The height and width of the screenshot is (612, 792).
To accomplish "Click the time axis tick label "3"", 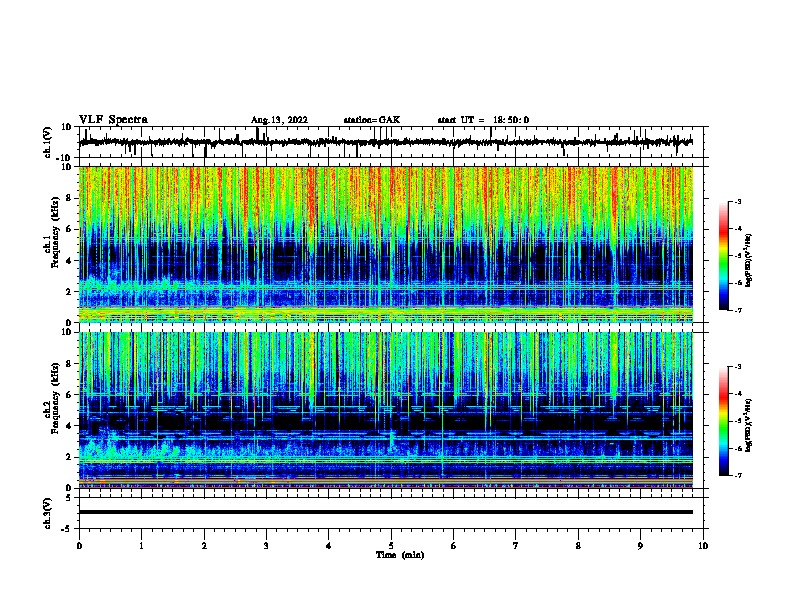I will [x=266, y=546].
